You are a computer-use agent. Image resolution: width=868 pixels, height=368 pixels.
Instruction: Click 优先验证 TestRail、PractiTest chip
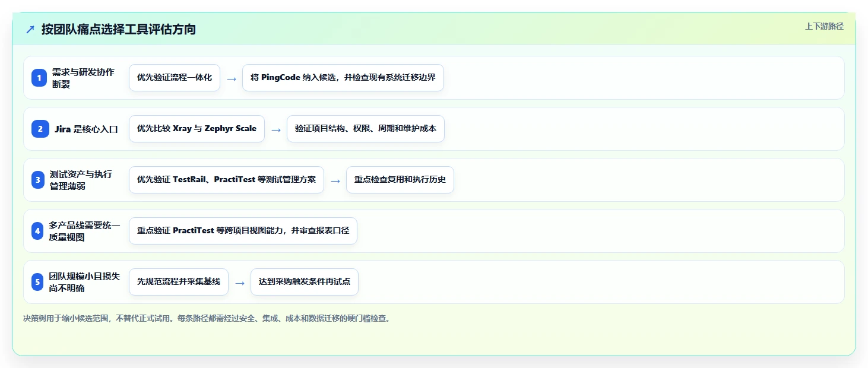click(x=226, y=180)
